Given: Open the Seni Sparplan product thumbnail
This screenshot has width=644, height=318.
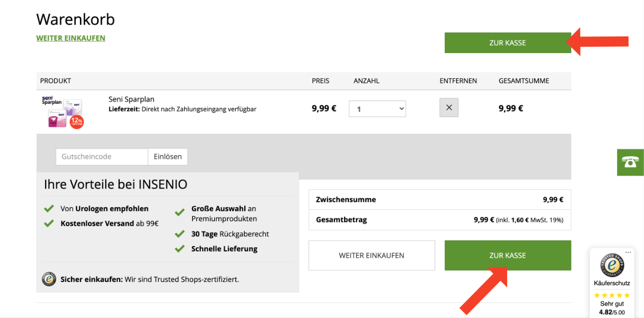Looking at the screenshot, I should (63, 112).
